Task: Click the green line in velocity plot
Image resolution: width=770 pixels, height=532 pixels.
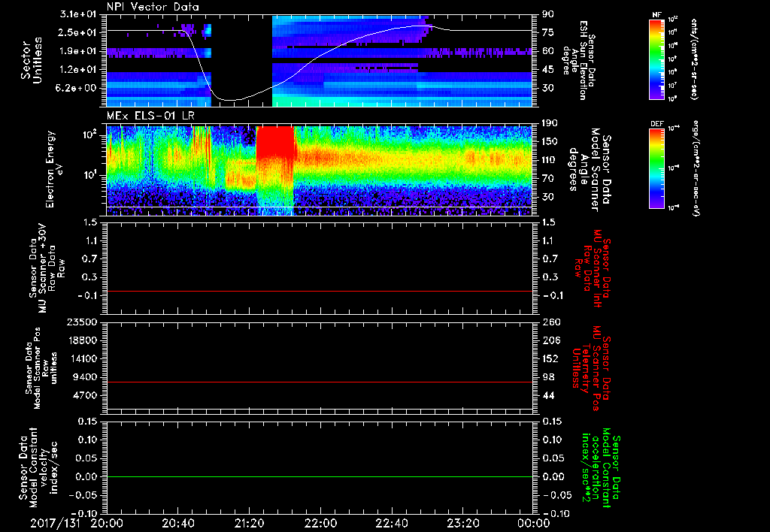Action: [x=320, y=476]
